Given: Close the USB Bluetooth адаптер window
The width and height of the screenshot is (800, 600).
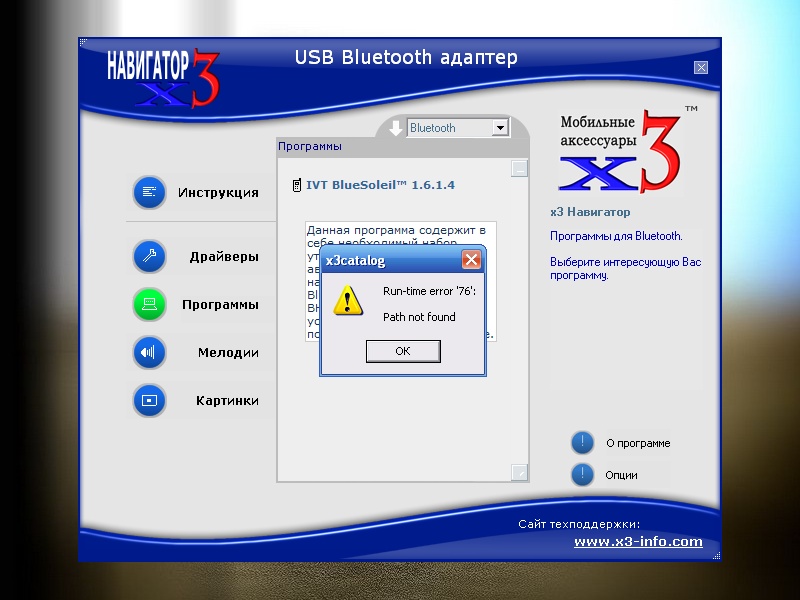Looking at the screenshot, I should [701, 67].
